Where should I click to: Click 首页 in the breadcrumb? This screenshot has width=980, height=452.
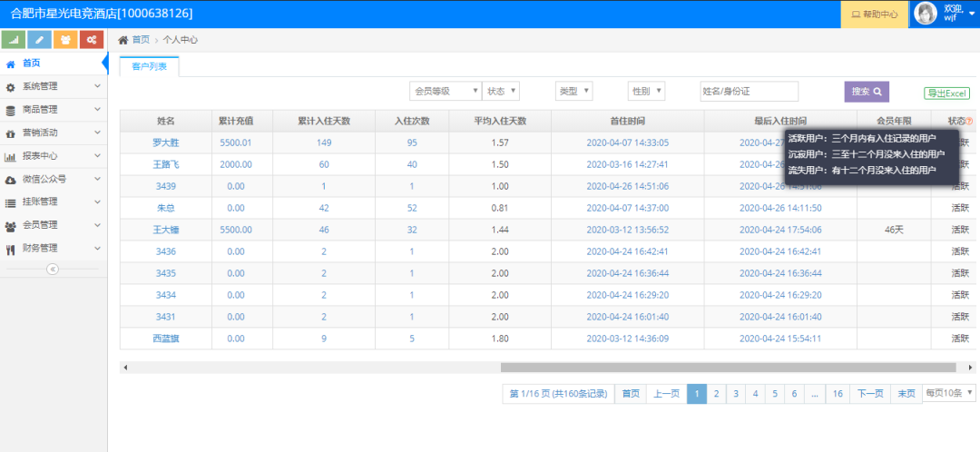click(141, 40)
